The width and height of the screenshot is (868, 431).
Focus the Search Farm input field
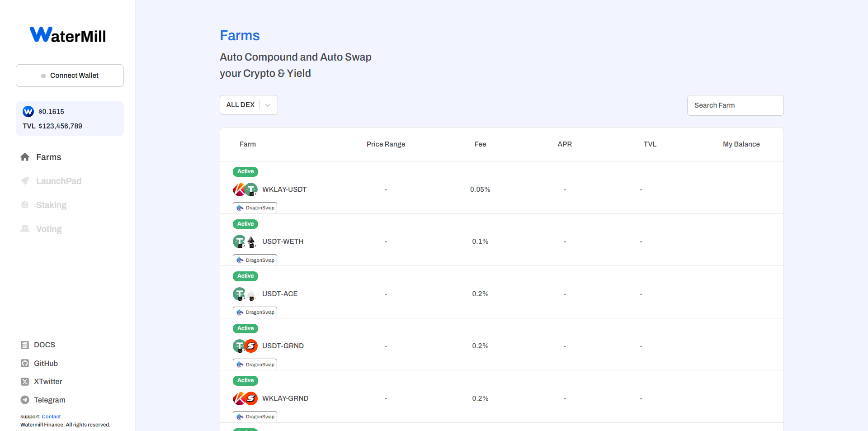[x=735, y=105]
